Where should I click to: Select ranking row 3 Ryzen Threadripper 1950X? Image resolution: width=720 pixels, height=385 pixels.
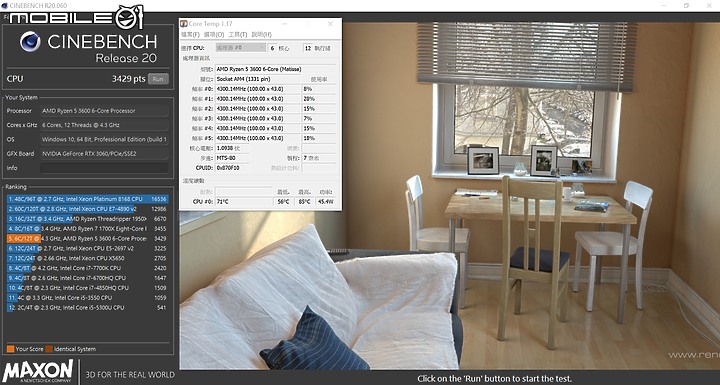[87, 219]
